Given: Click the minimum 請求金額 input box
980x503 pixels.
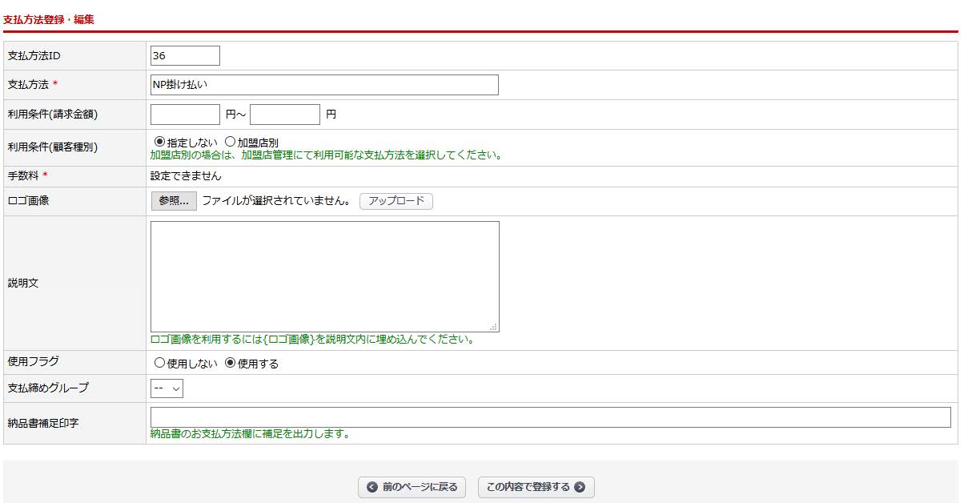Looking at the screenshot, I should (x=185, y=115).
